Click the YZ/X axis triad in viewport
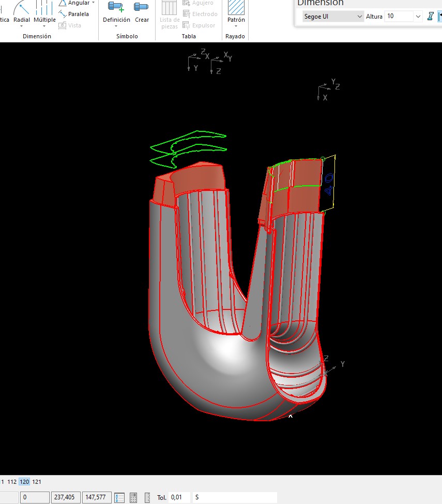Screen dimensions: 442x504 [328, 90]
